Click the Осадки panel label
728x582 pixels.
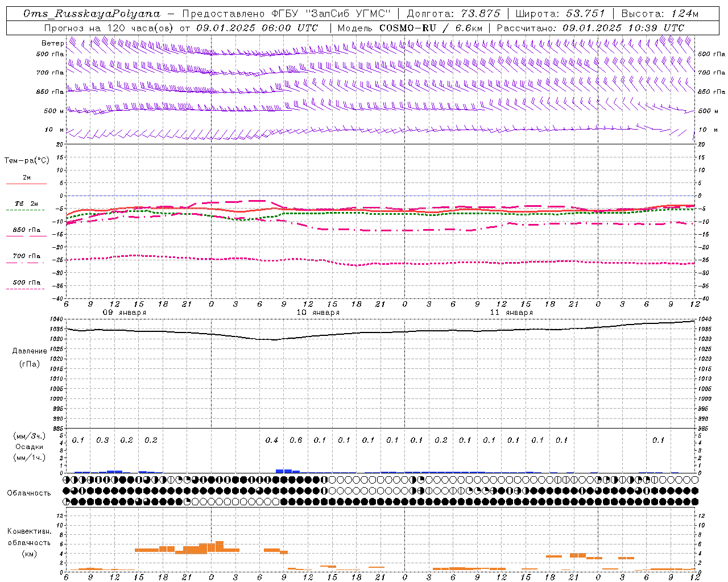pyautogui.click(x=30, y=447)
